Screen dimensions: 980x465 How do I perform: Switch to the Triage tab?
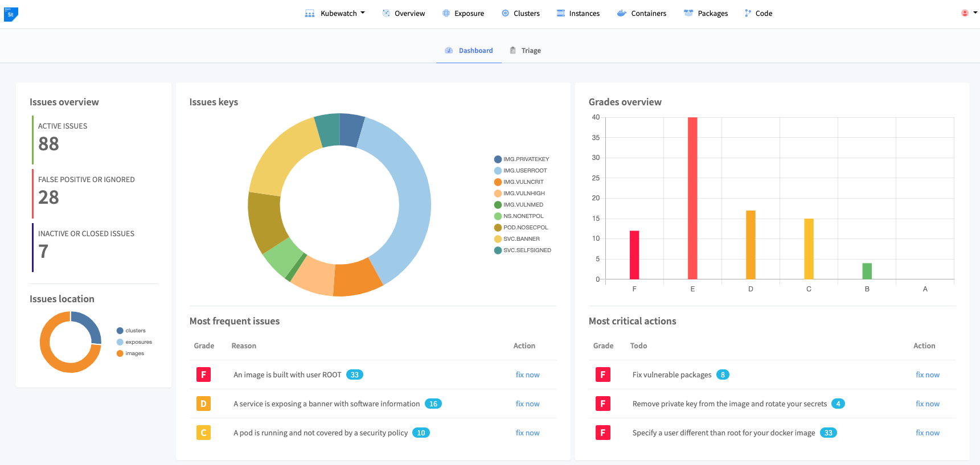coord(525,51)
